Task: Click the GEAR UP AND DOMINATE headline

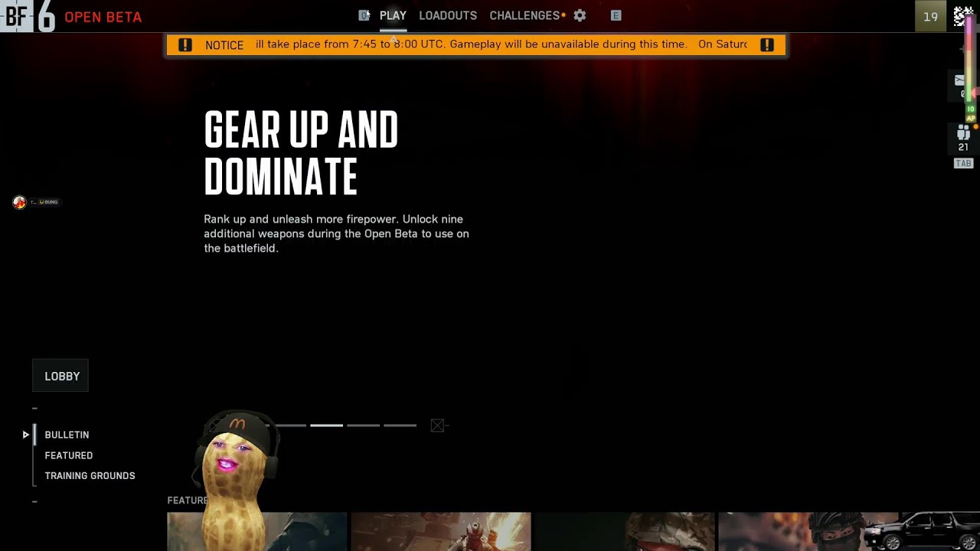Action: [301, 153]
